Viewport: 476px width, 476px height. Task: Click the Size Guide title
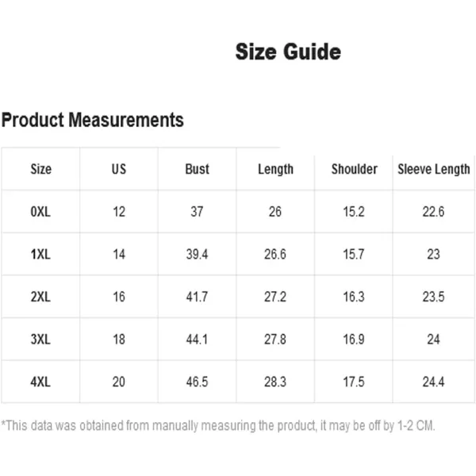[x=288, y=52]
